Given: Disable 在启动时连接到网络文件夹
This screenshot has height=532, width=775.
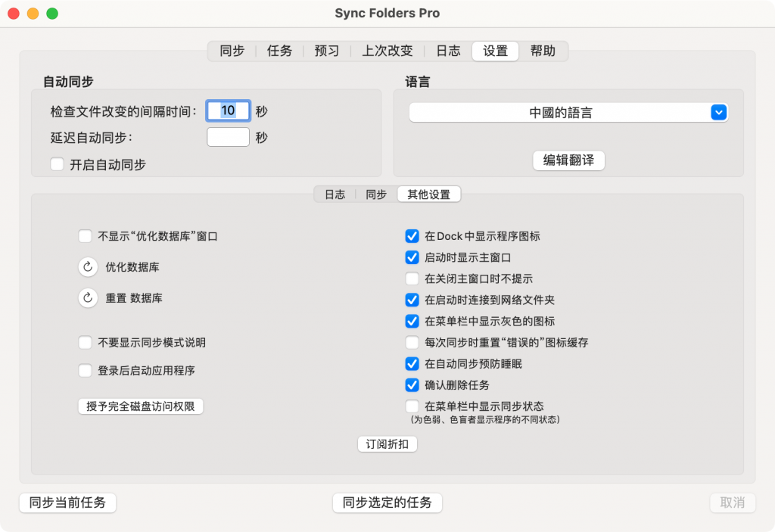Looking at the screenshot, I should (412, 300).
